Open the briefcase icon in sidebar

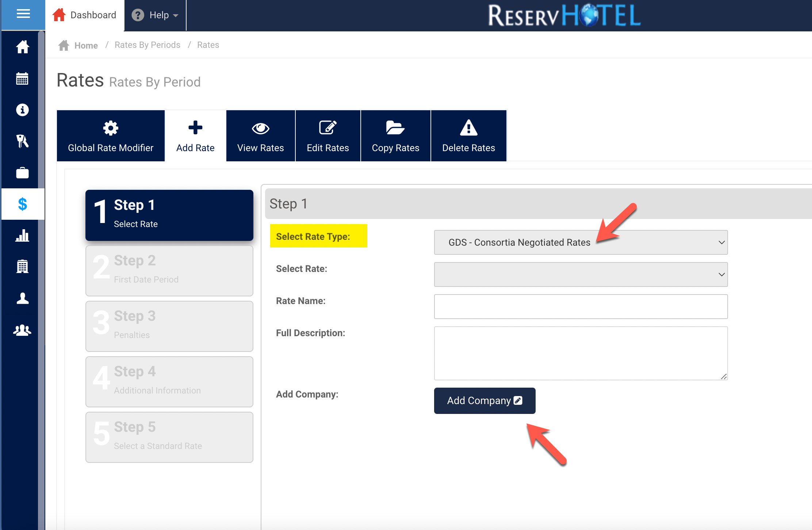23,173
